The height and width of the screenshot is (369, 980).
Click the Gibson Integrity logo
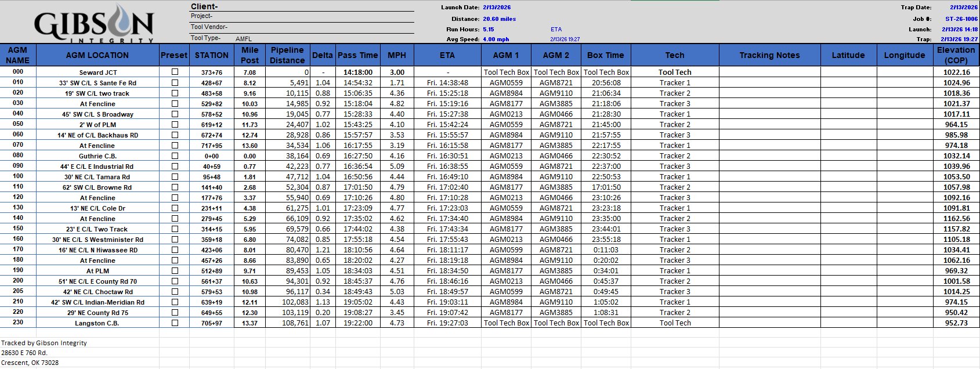[94, 24]
